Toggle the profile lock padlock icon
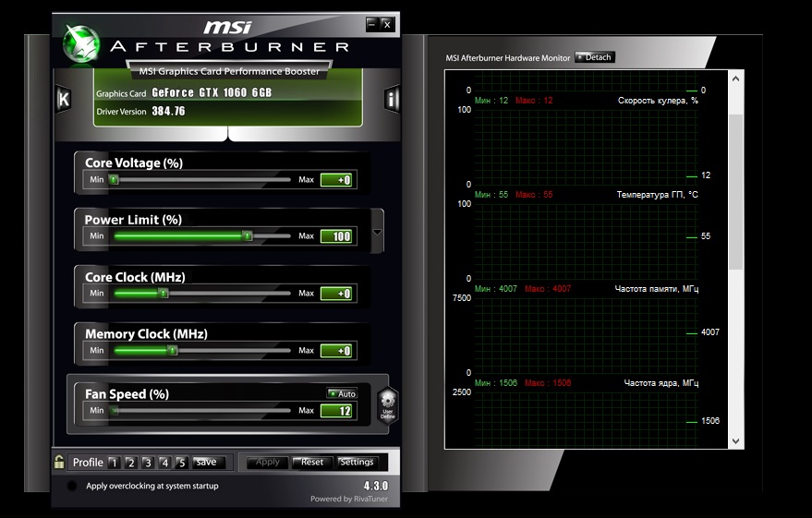Screen dimensions: 812x518 point(59,462)
